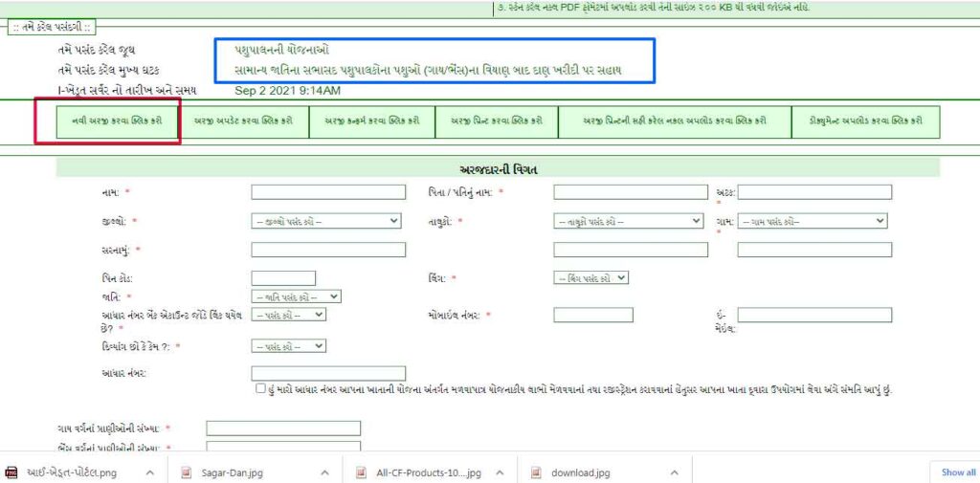Click the 'અરજી કન્ફર્મ કરવા ક્લિક કરો' button
Viewport: 980px width, 483px height.
[371, 121]
